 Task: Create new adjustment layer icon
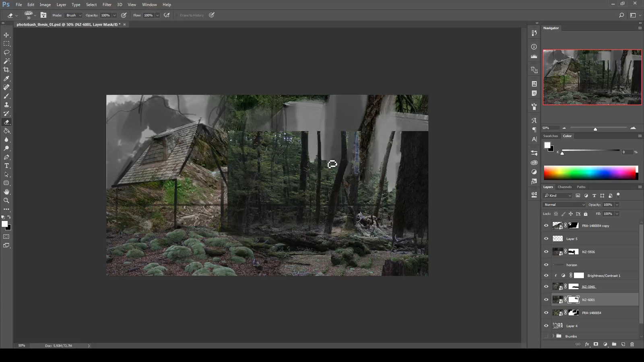click(605, 344)
